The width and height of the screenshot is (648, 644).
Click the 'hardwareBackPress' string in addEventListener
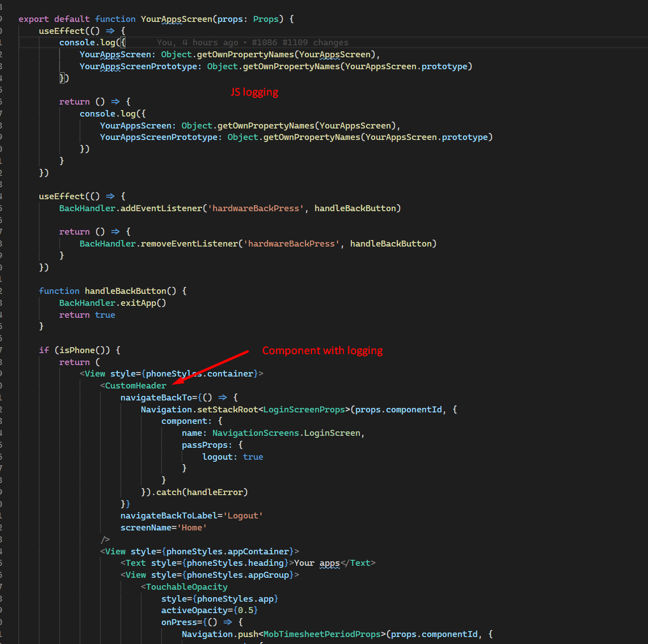(256, 208)
